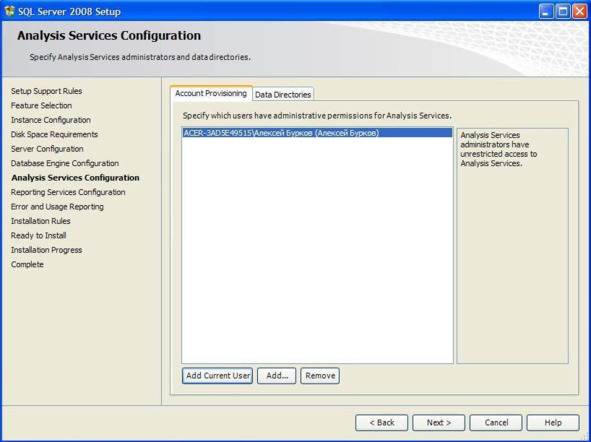
Task: Select the ACER-3AD5E49515 user entry
Action: (317, 133)
